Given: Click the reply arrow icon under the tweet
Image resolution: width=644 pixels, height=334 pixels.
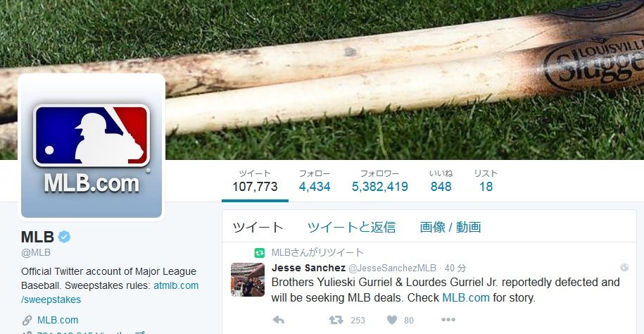Looking at the screenshot, I should 279,320.
